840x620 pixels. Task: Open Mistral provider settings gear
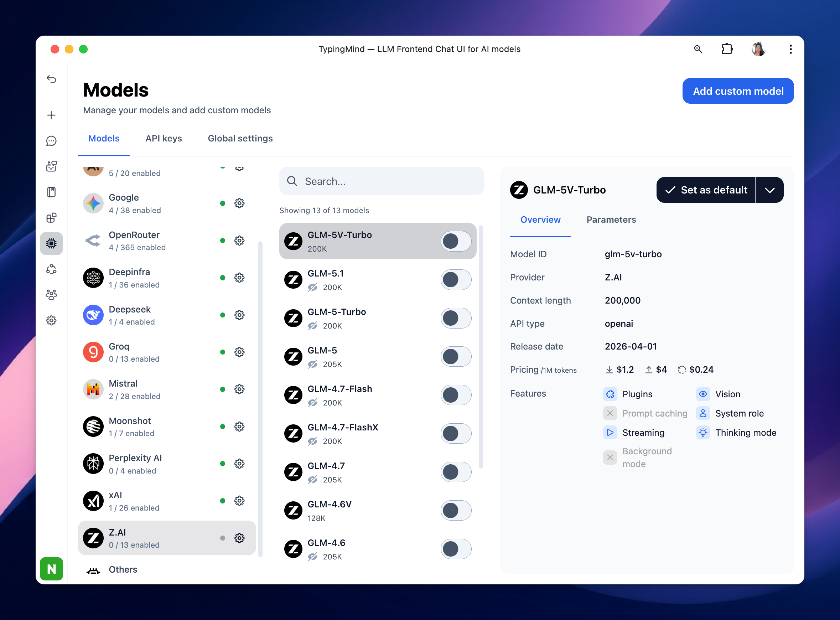coord(239,389)
